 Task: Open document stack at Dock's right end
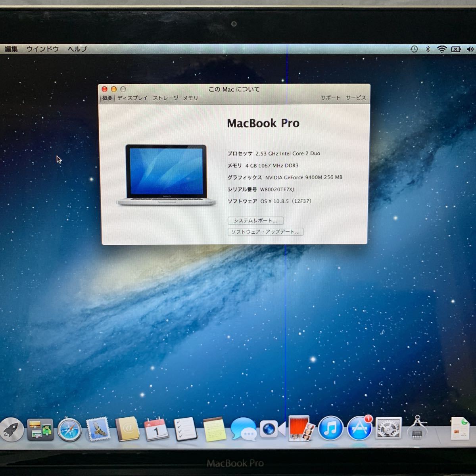pos(460,428)
